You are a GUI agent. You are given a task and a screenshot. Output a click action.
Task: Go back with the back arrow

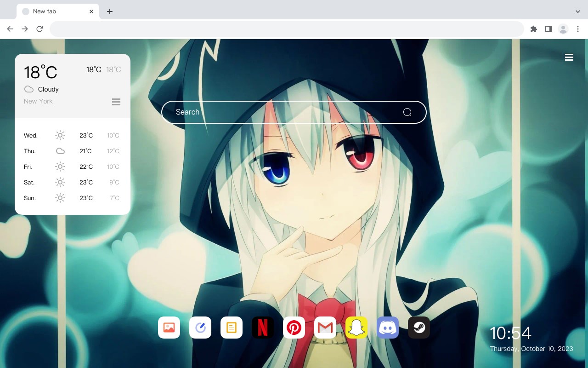(x=10, y=29)
